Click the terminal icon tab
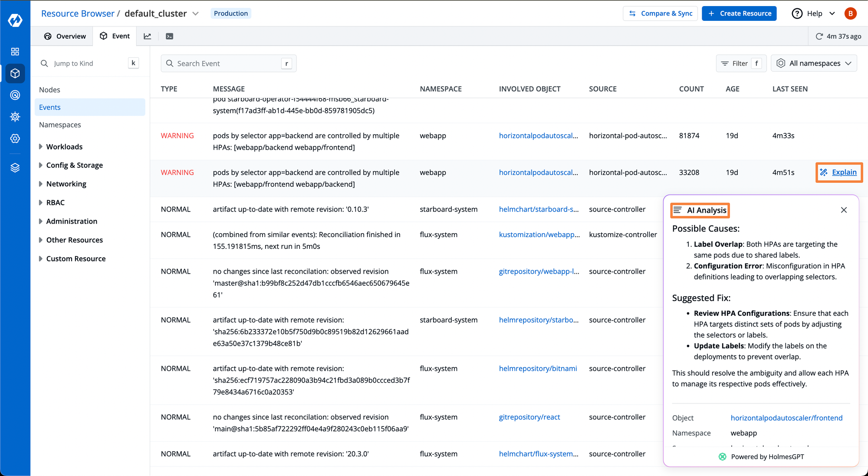 (x=169, y=36)
